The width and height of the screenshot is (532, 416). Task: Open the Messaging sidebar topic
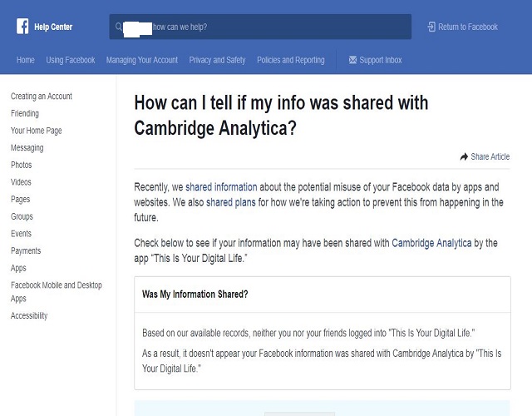click(27, 148)
